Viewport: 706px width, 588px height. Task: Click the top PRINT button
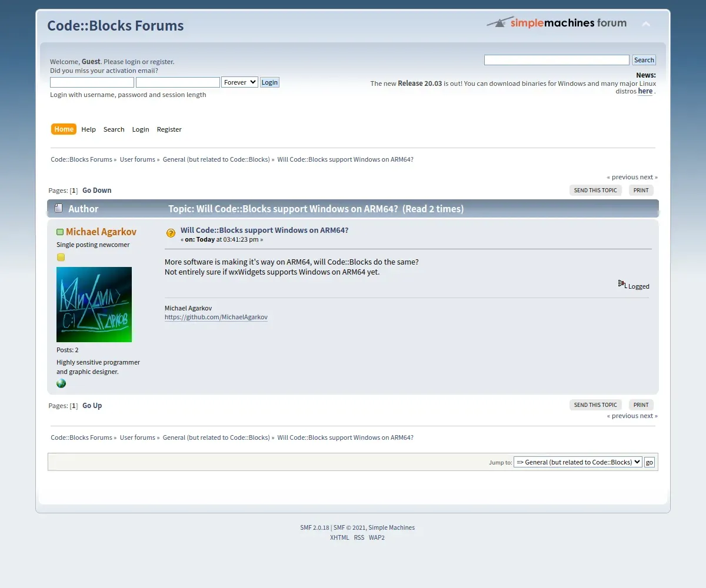[641, 191]
